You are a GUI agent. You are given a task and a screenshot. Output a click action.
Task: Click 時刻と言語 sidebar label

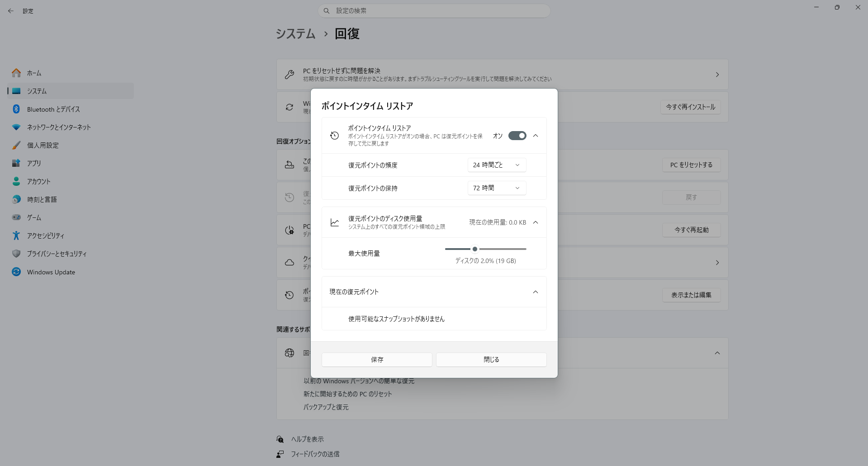click(x=42, y=199)
